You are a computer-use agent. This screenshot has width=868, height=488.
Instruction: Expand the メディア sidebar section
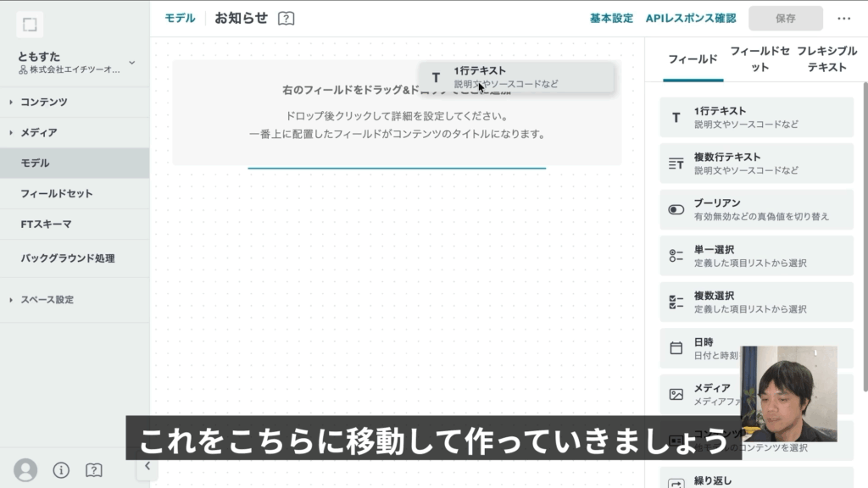[x=39, y=133]
